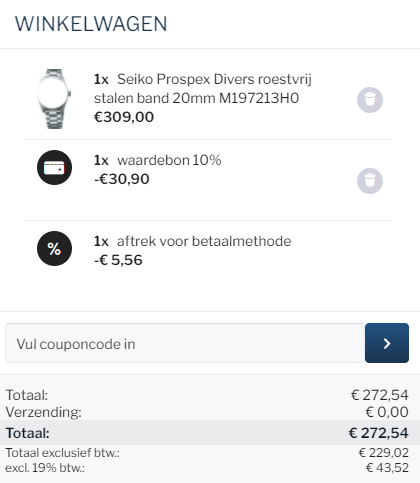This screenshot has width=420, height=483.
Task: Click the -€ 5,56 payment deduction amount
Action: [118, 260]
